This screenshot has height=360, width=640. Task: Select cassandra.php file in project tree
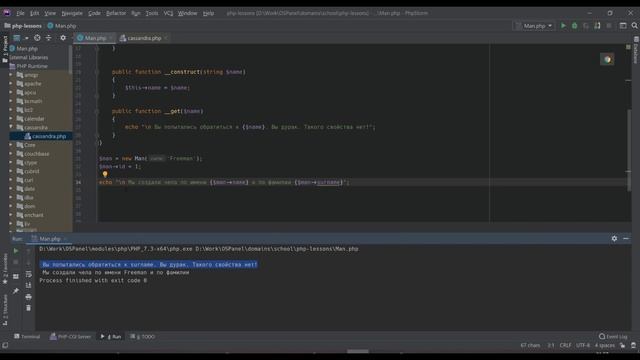pos(41,136)
